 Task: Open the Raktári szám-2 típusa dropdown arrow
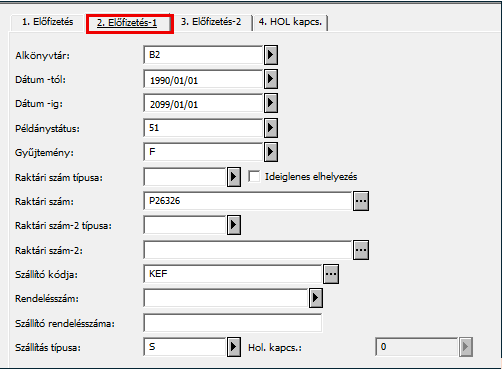point(234,225)
